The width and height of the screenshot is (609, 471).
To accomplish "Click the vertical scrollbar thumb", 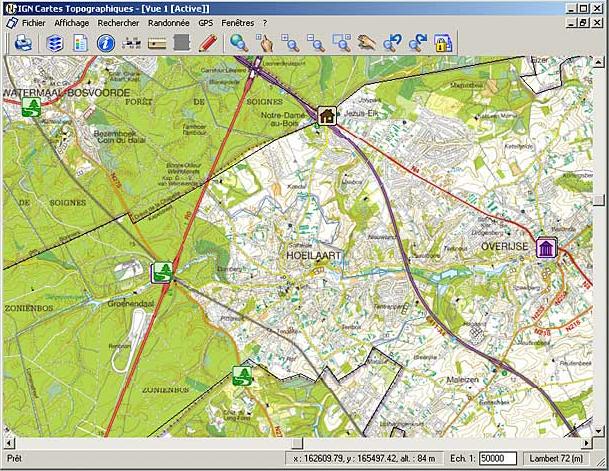I will (598, 200).
